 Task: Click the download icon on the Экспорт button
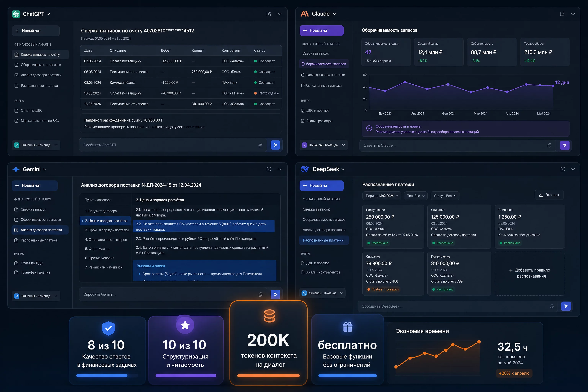[541, 195]
